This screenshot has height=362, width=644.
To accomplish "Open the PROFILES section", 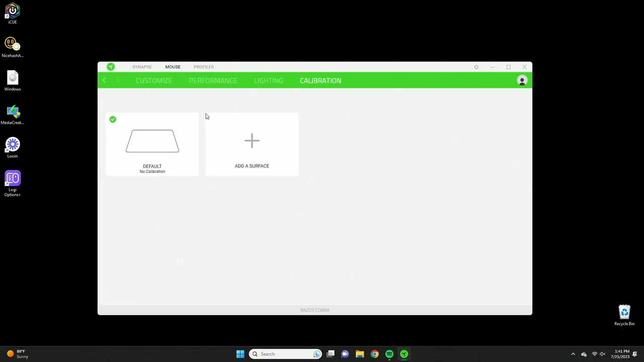I will click(203, 66).
